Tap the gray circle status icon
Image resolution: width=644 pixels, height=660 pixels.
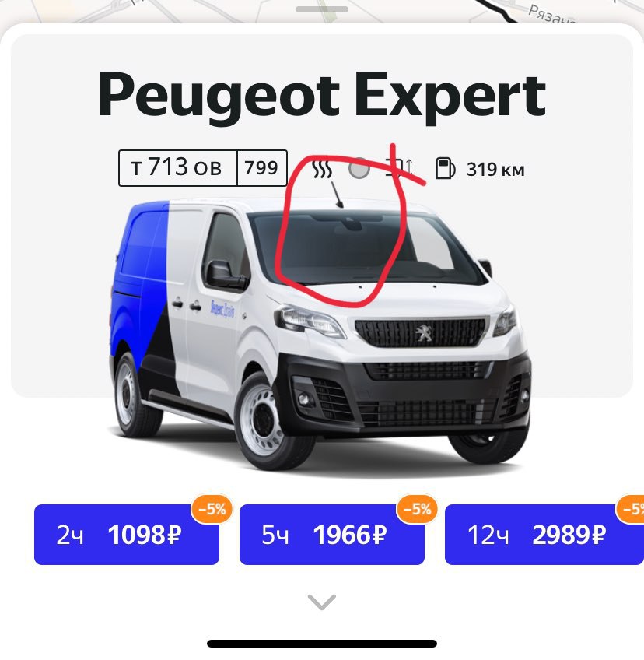tap(359, 169)
